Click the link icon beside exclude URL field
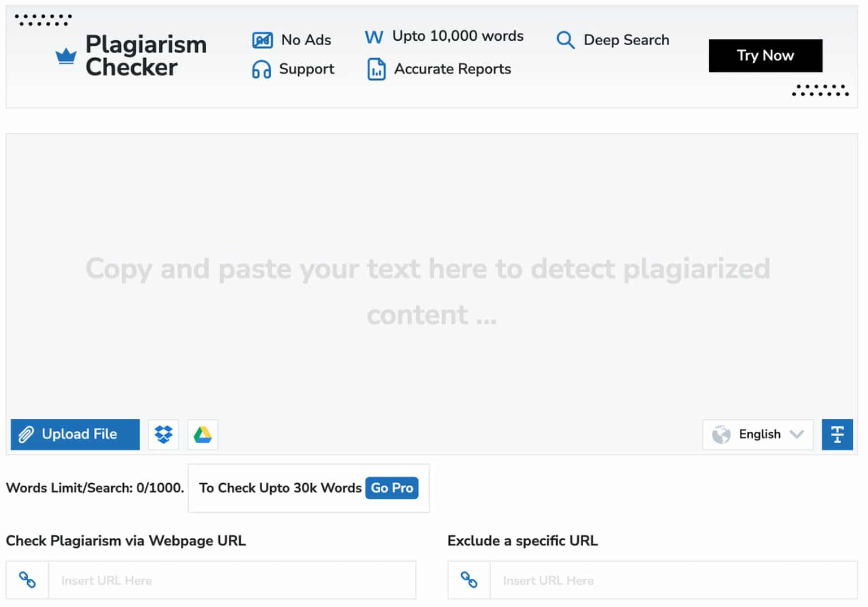This screenshot has height=607, width=868. (468, 580)
